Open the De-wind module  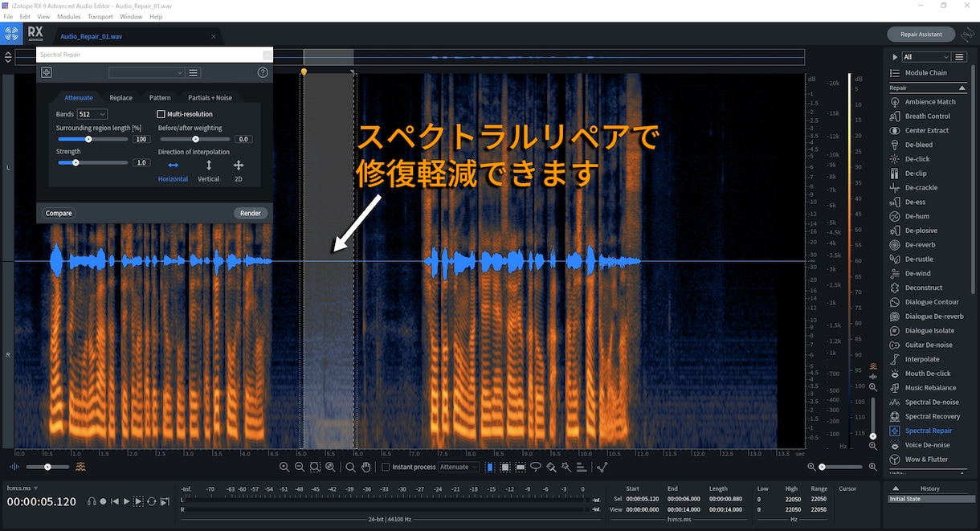[x=928, y=273]
